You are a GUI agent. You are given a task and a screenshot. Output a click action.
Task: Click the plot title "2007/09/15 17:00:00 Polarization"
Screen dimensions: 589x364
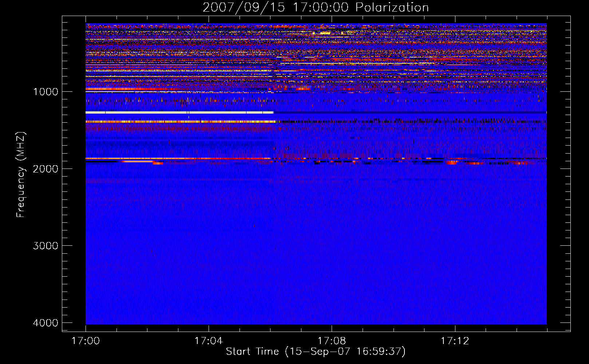316,7
